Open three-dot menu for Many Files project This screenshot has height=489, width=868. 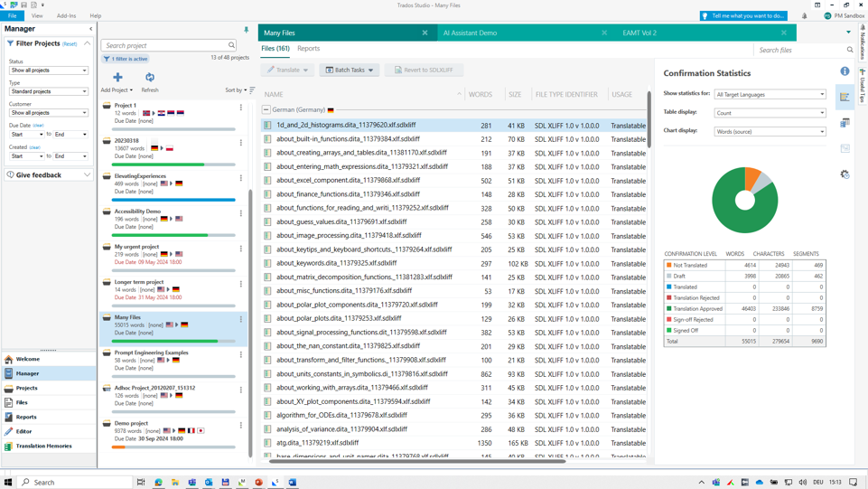[x=241, y=319]
